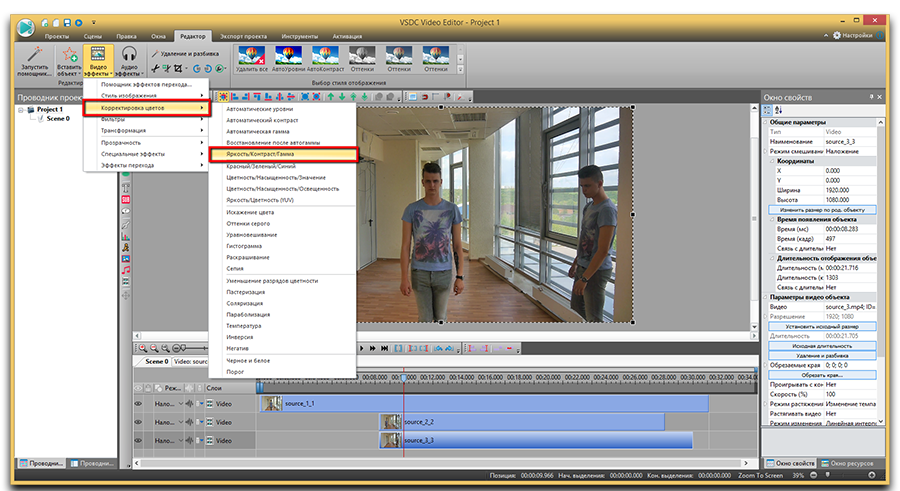Apply the Удалить все style thumbnail
Screen dimensions: 900x491
pyautogui.click(x=251, y=59)
